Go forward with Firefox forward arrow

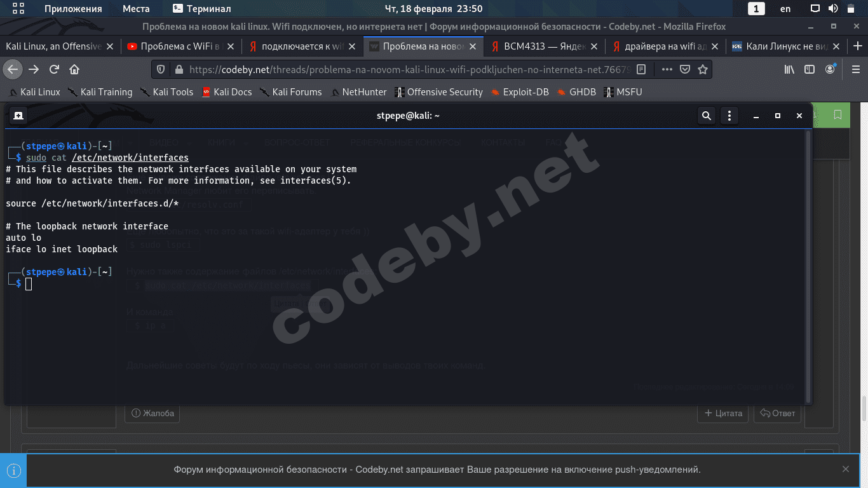click(x=34, y=69)
